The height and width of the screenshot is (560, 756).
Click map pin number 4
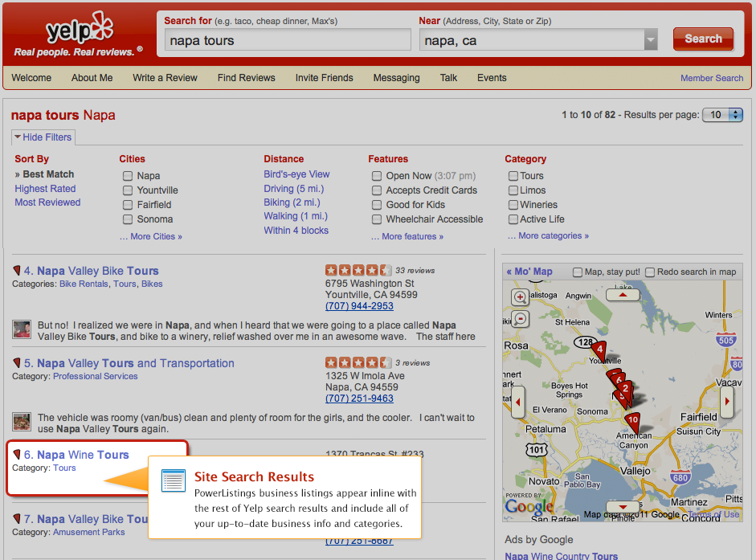pyautogui.click(x=599, y=349)
